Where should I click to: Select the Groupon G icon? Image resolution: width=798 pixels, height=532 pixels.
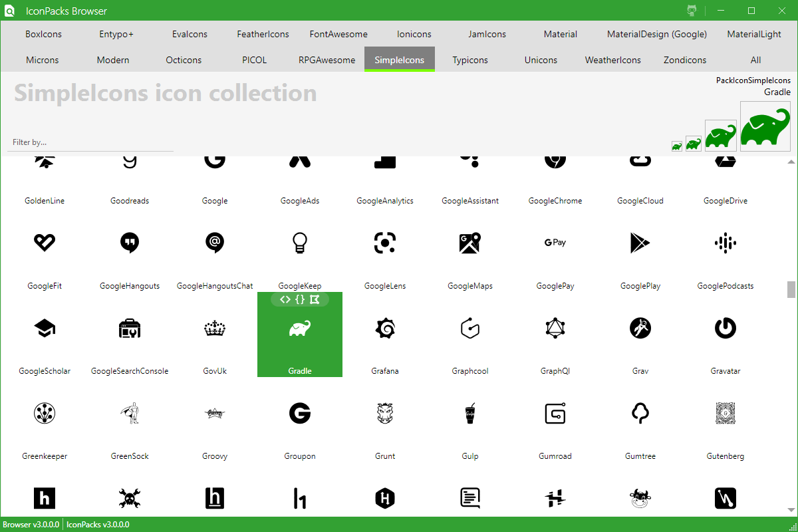(300, 414)
